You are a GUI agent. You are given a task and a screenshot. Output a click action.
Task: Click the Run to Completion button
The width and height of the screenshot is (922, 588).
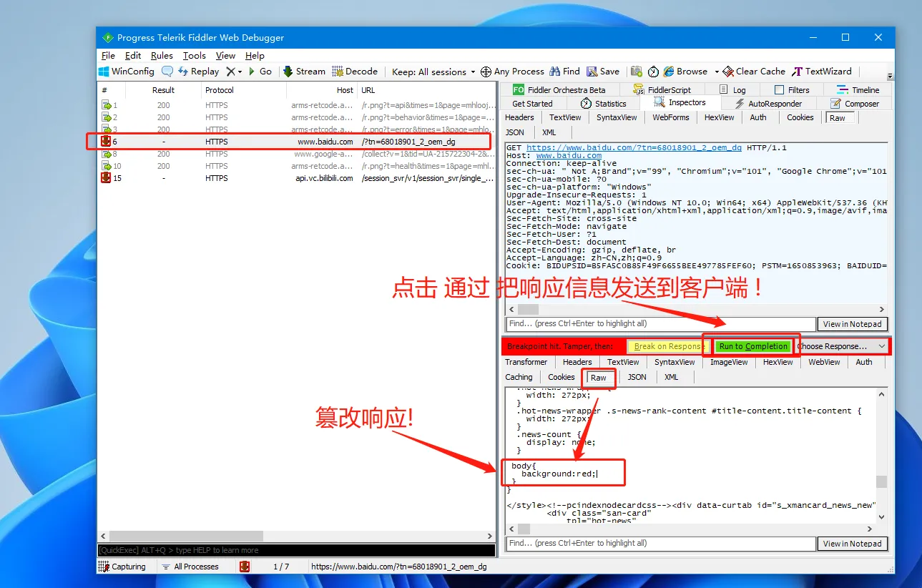coord(753,346)
